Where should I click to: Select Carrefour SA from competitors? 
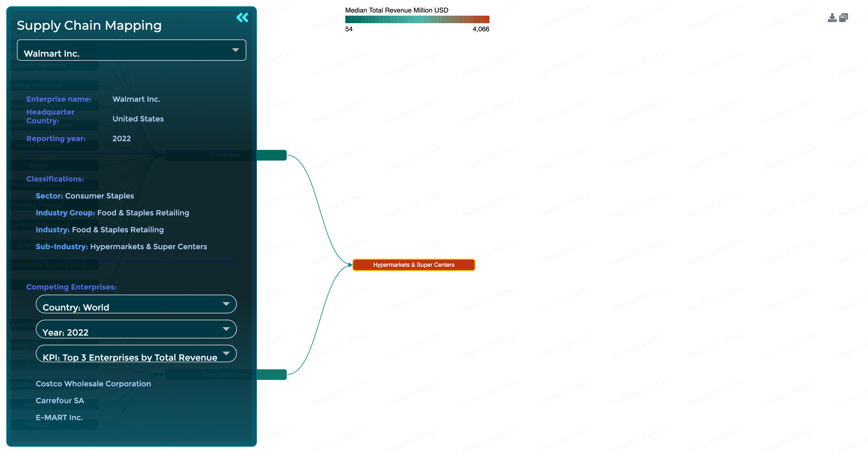click(60, 400)
